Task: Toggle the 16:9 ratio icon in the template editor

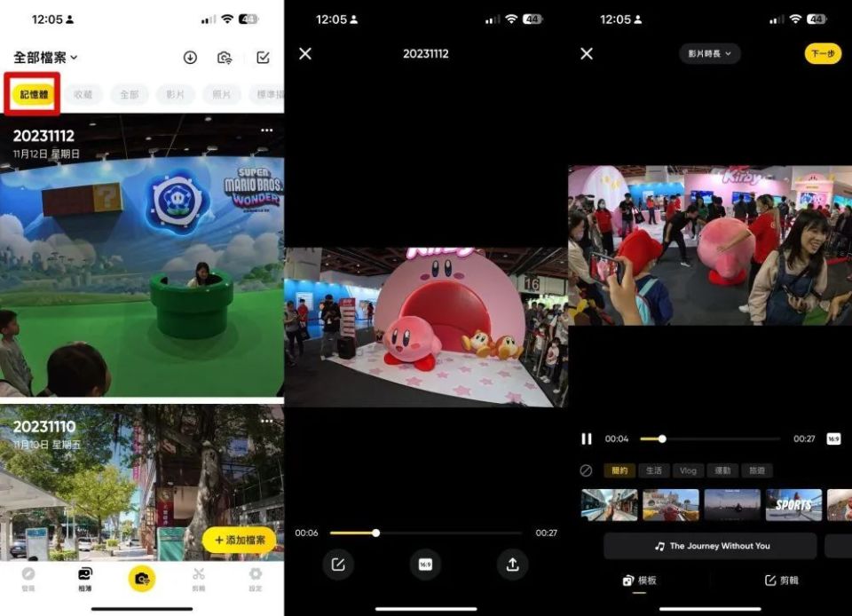Action: (833, 438)
